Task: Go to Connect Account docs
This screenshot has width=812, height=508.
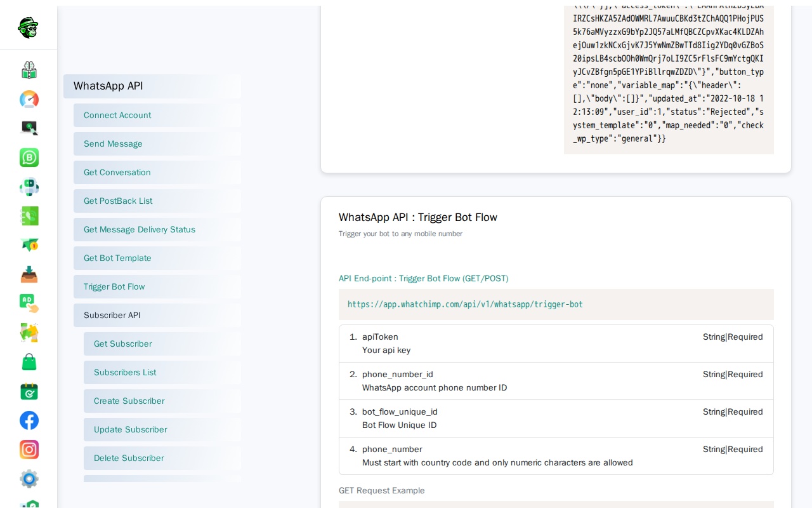Action: [x=157, y=116]
